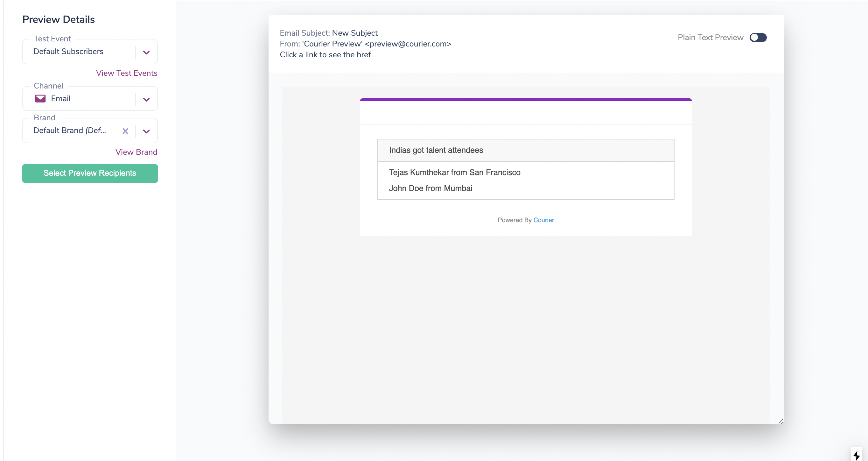
Task: Click the Plain Text Preview label
Action: coord(710,38)
